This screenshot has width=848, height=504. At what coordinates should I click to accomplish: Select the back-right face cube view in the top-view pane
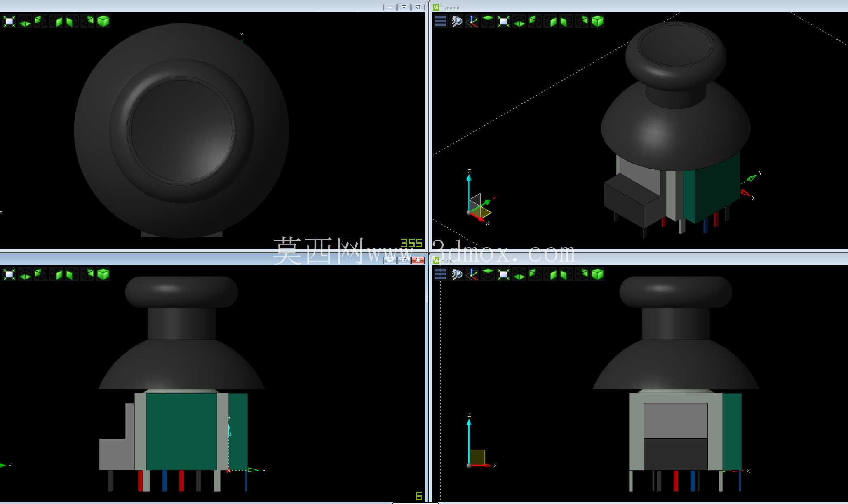pyautogui.click(x=87, y=21)
